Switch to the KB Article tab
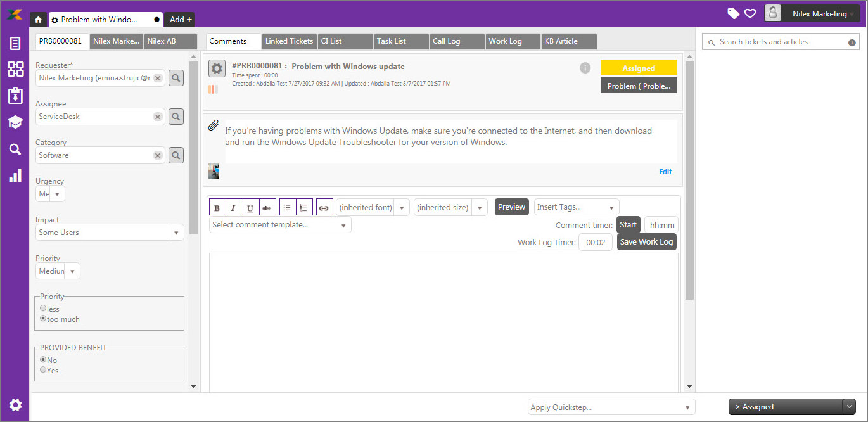This screenshot has height=422, width=868. (568, 41)
